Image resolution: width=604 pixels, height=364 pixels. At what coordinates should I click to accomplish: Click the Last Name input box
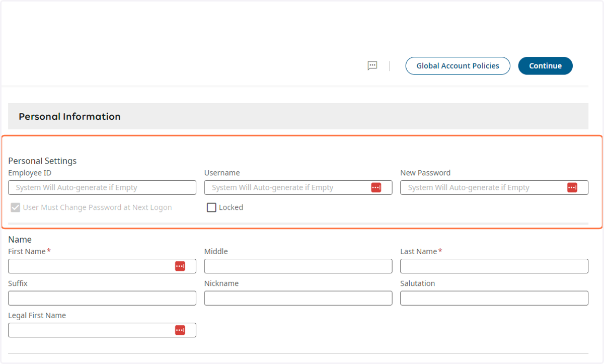click(x=494, y=266)
